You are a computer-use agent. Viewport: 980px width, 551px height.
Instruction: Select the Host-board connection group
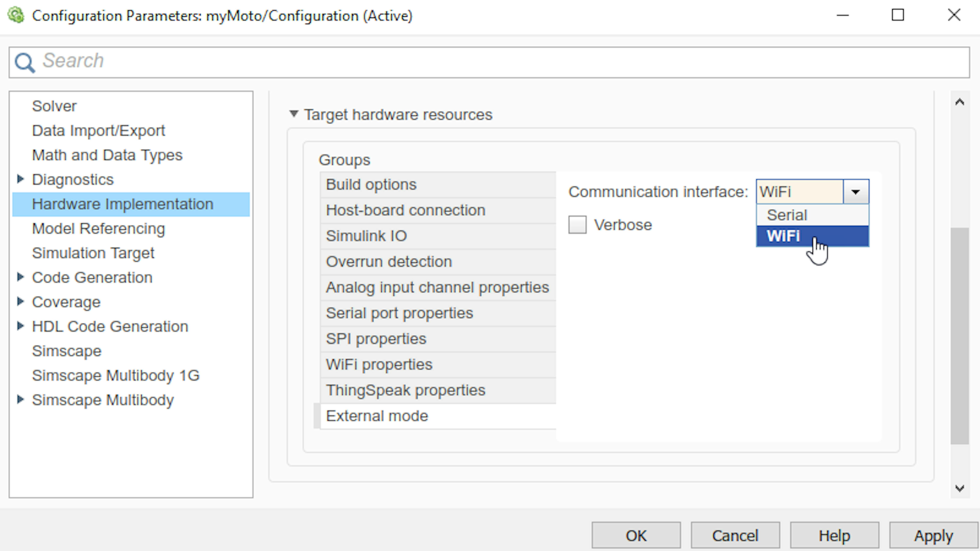[x=438, y=210]
